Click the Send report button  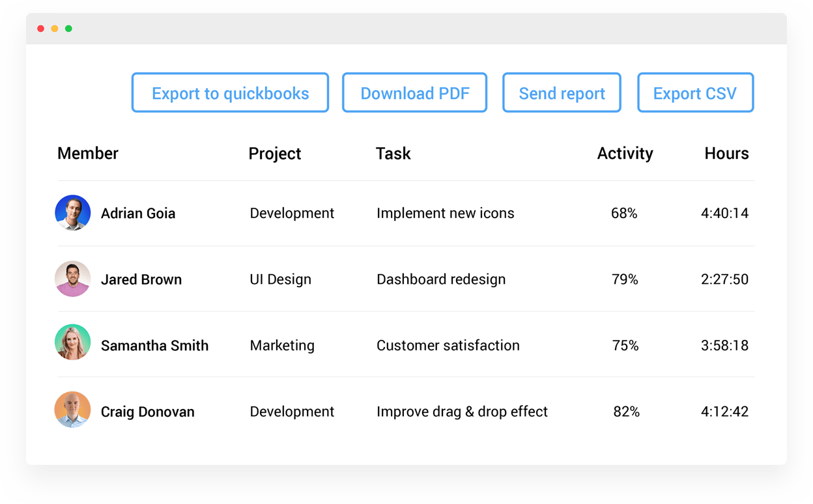[562, 93]
